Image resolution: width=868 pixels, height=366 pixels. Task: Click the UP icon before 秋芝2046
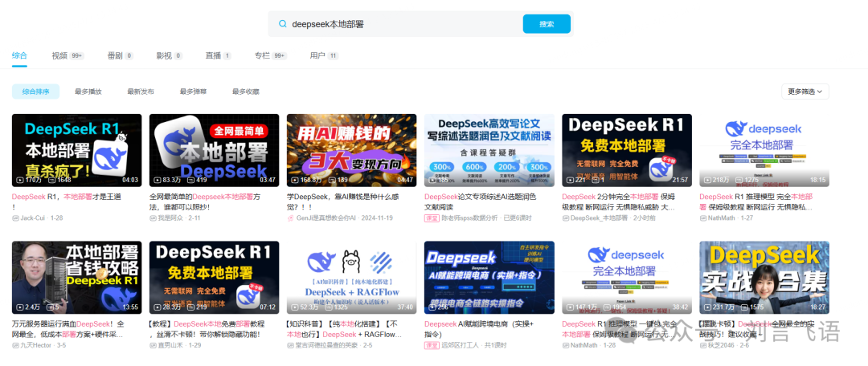tap(703, 345)
